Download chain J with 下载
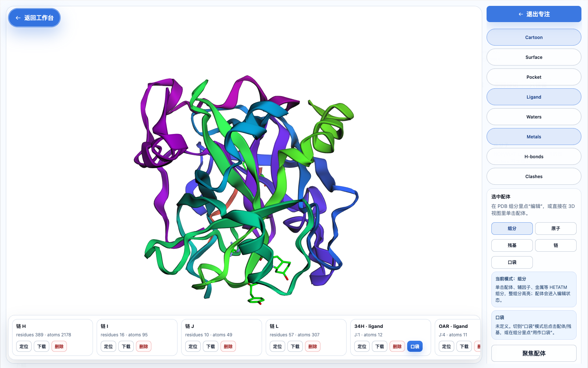The height and width of the screenshot is (368, 588). click(211, 346)
